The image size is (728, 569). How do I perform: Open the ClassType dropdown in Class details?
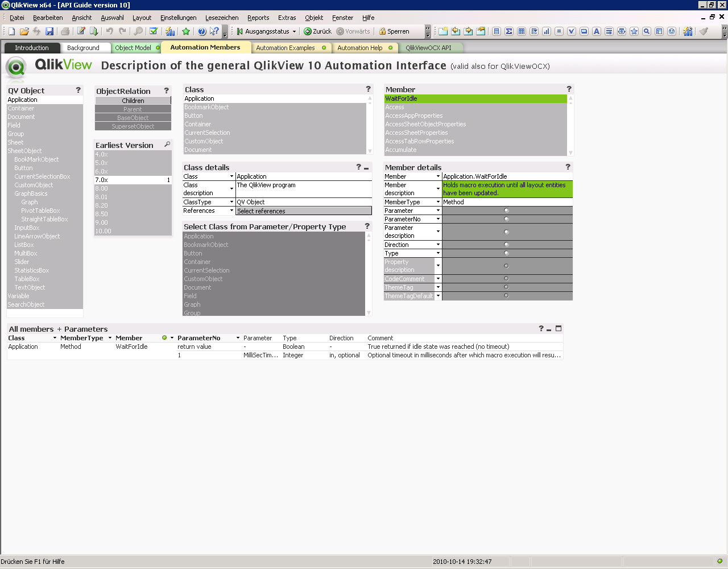tap(231, 202)
